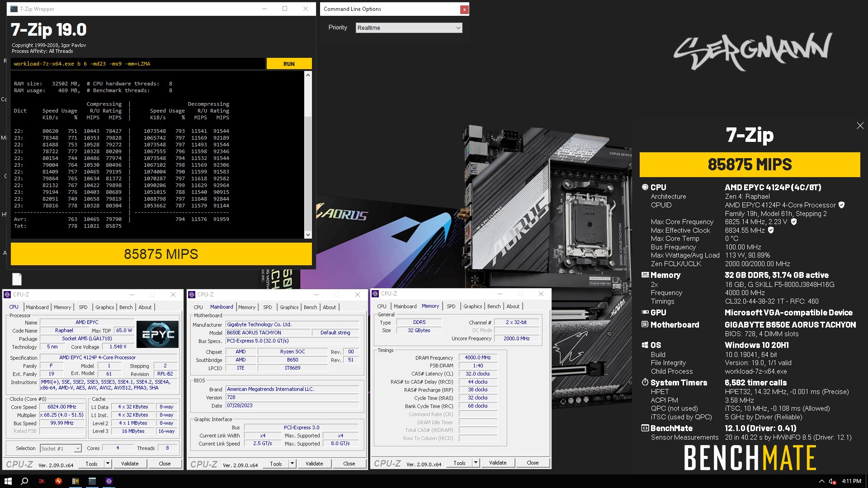Click Tools button in CPU-Z CPU window
The height and width of the screenshot is (488, 868).
91,464
